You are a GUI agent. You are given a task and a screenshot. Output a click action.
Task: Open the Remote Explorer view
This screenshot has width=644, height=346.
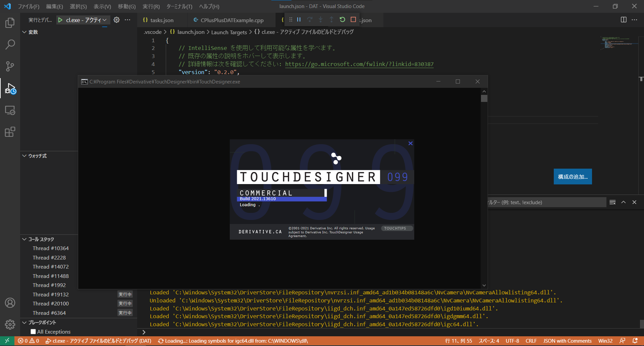tap(10, 110)
